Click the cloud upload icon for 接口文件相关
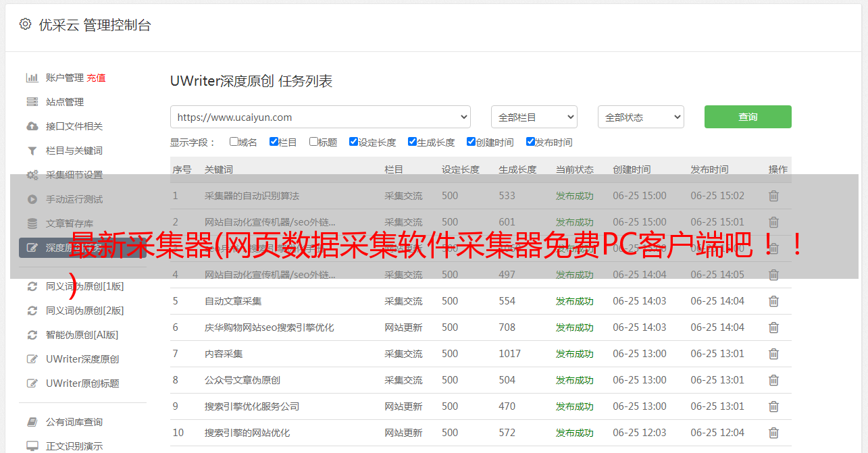 tap(32, 126)
